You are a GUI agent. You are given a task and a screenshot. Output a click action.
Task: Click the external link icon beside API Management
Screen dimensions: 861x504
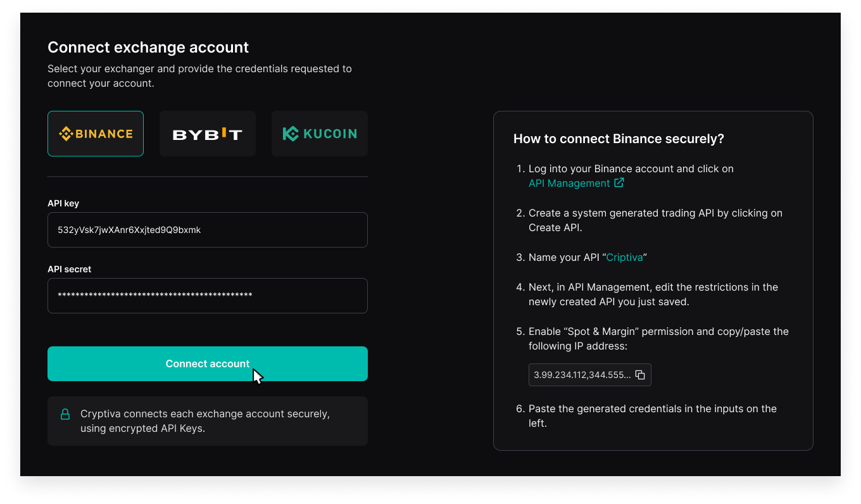point(619,183)
